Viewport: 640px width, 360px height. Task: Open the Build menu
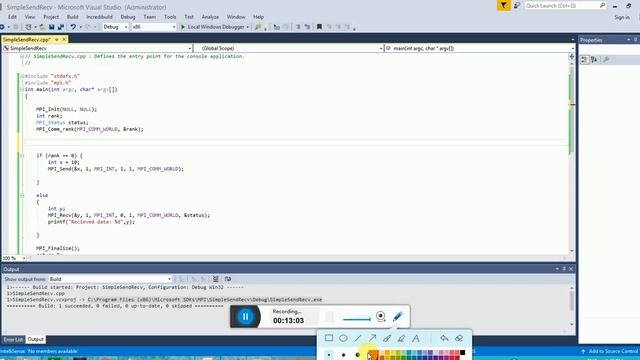click(72, 17)
